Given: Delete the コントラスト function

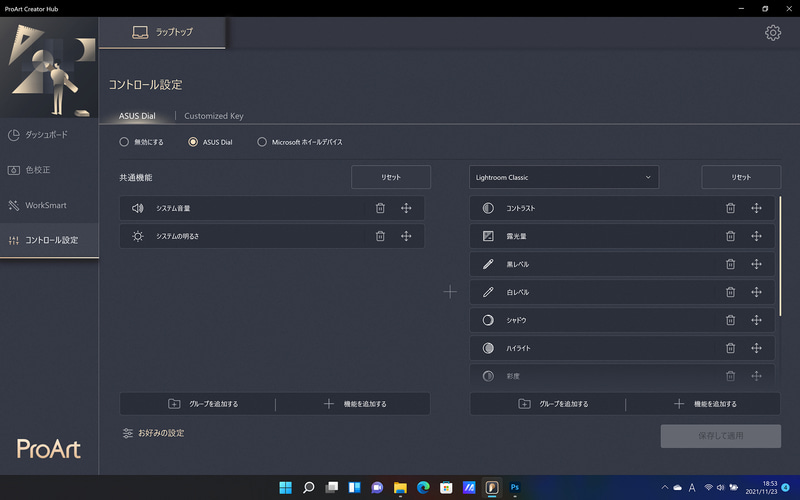Looking at the screenshot, I should click(x=731, y=208).
